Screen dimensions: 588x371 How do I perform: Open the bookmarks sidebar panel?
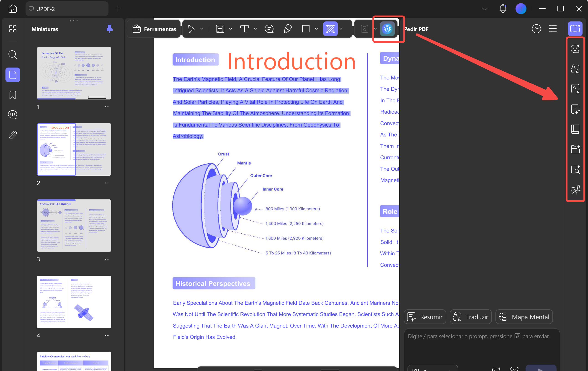pos(13,95)
